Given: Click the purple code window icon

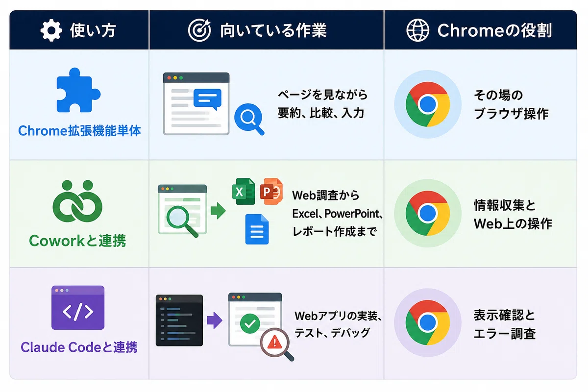Looking at the screenshot, I should point(78,308).
